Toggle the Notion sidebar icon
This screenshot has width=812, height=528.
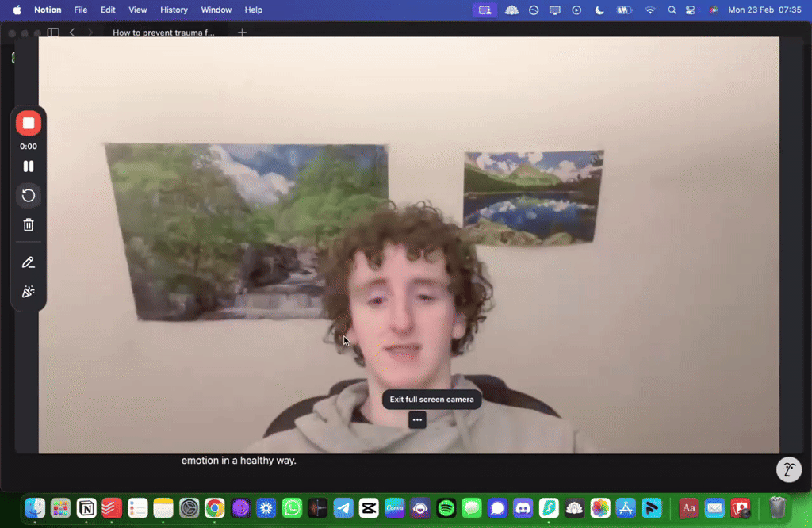point(53,32)
